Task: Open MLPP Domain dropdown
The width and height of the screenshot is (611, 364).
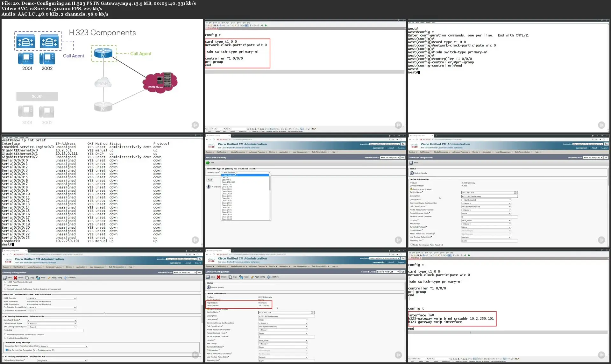Action: click(x=52, y=298)
